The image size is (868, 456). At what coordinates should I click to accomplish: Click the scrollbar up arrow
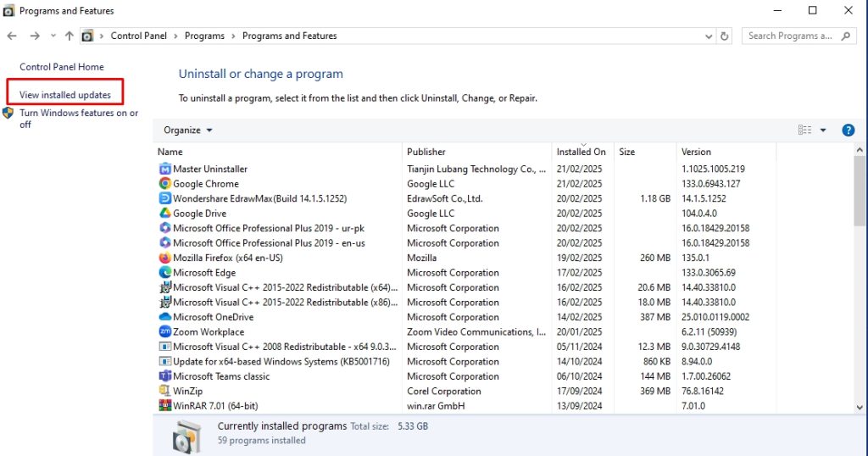click(860, 149)
